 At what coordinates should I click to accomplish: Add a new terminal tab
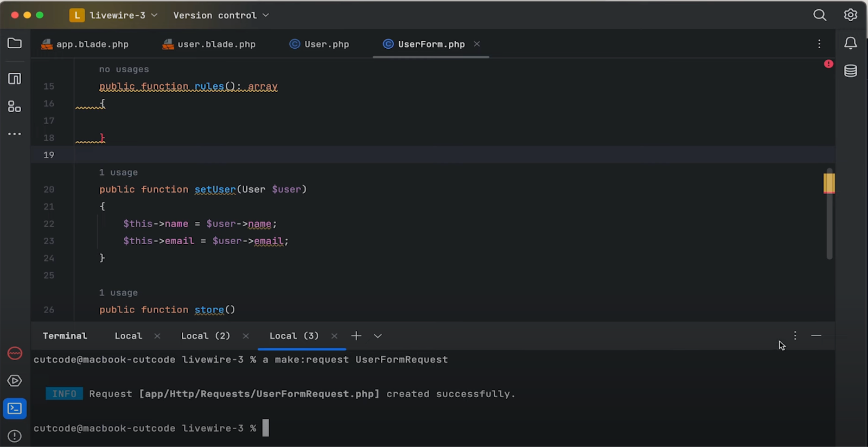tap(356, 336)
